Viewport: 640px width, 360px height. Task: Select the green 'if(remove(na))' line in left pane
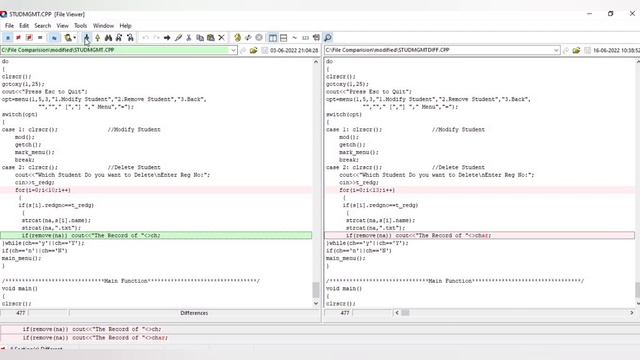point(156,236)
